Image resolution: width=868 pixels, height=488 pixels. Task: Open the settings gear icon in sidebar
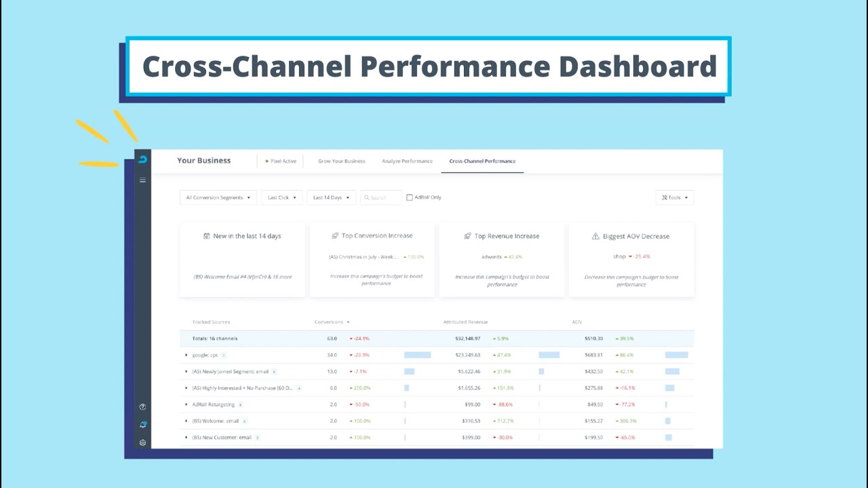142,443
